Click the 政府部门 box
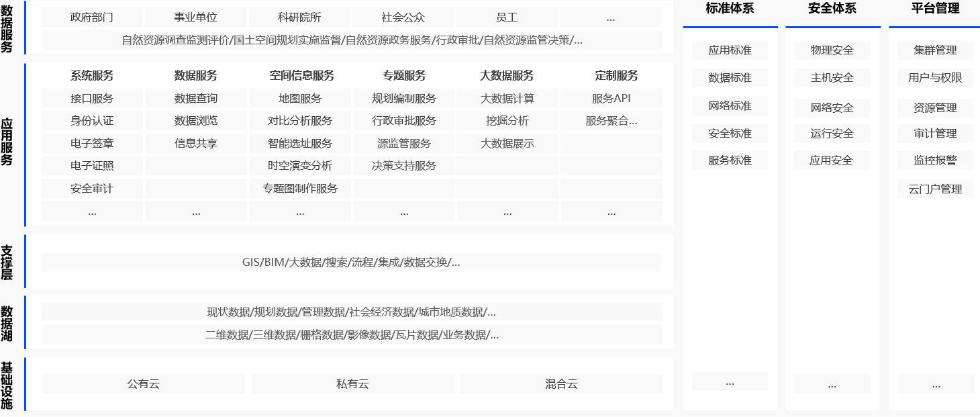980x417 pixels. point(92,17)
